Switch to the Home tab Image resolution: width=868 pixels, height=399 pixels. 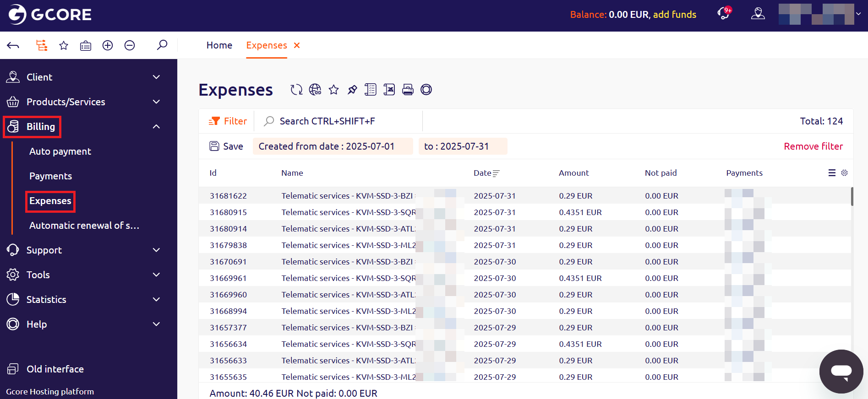[219, 45]
